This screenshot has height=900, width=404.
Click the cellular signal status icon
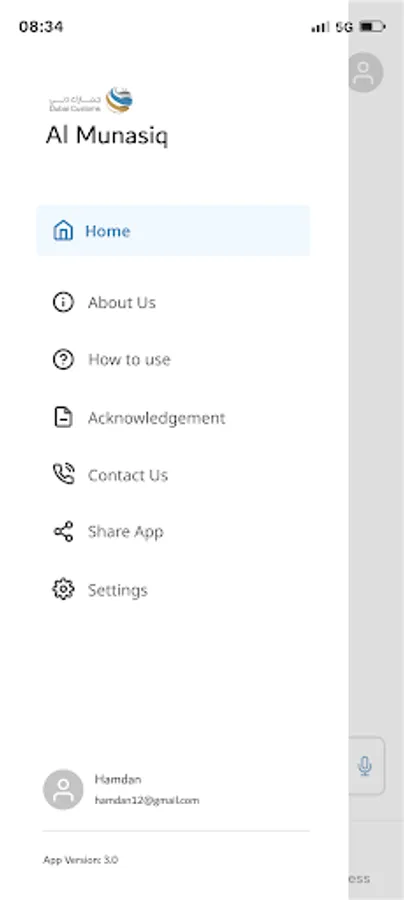[x=320, y=26]
